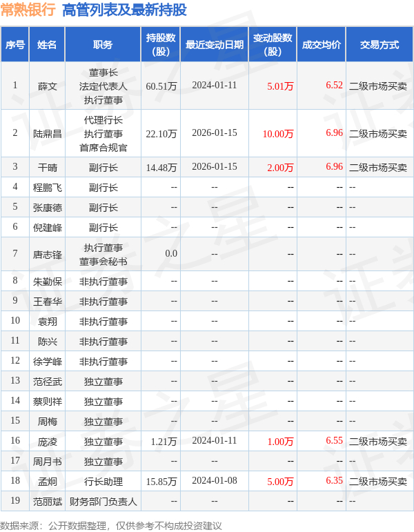Click the holding value 22.10万

point(161,134)
